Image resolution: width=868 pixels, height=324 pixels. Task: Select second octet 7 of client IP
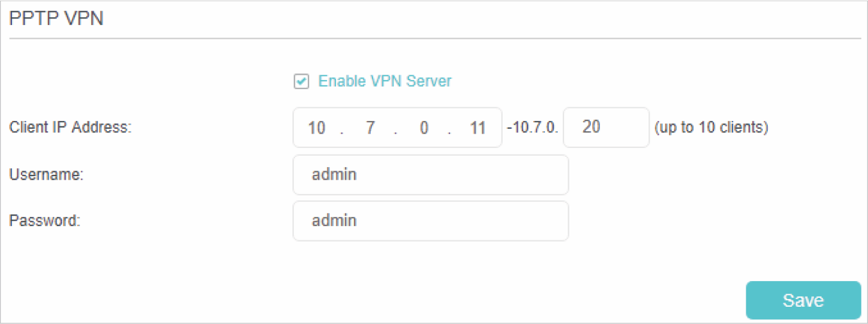pyautogui.click(x=370, y=128)
